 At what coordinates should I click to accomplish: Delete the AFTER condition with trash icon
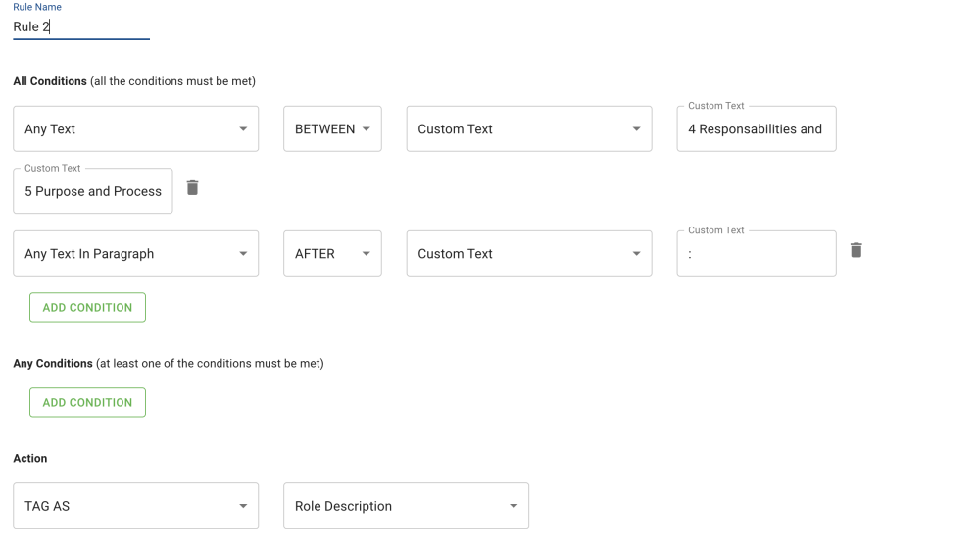856,250
